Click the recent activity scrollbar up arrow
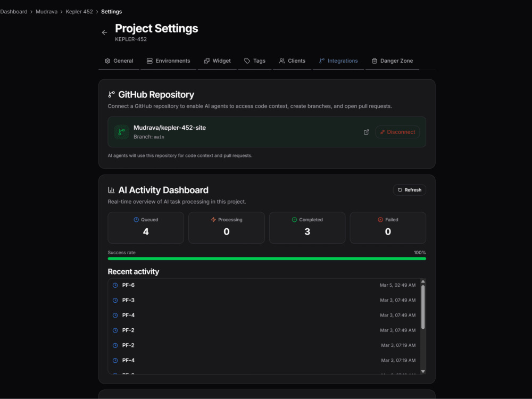532x399 pixels. 423,281
